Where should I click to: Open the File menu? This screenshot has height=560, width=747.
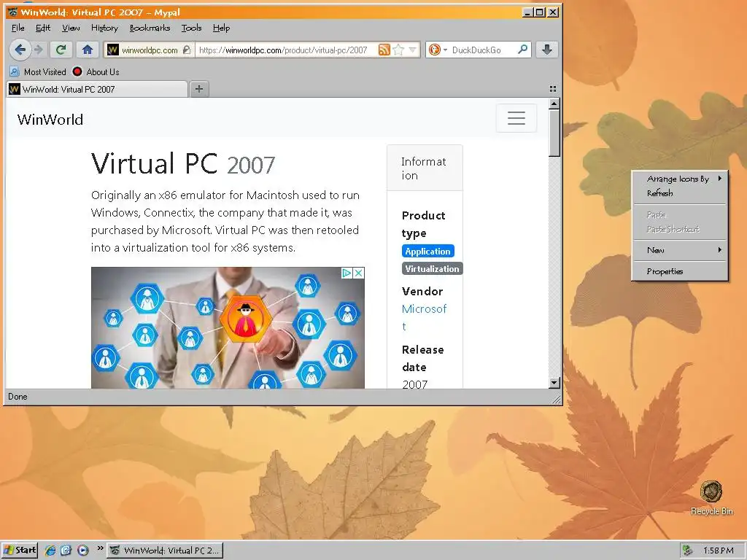[18, 28]
